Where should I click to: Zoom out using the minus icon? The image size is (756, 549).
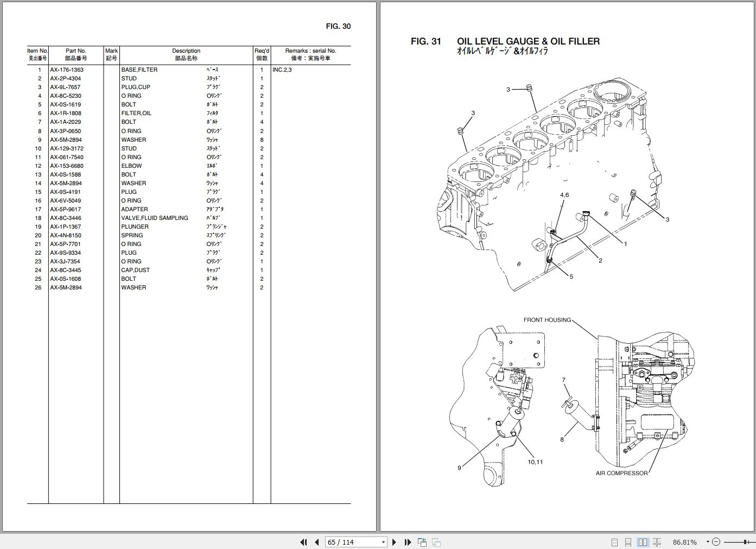(716, 542)
